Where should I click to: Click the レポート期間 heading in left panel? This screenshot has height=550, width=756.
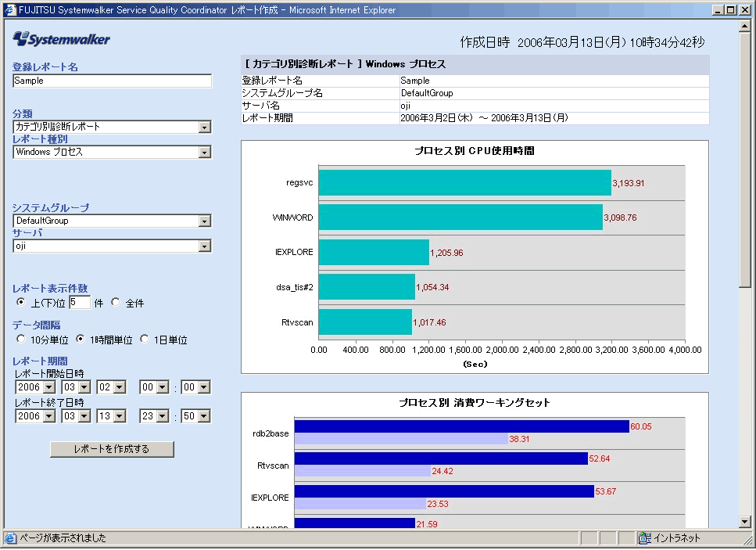[40, 361]
